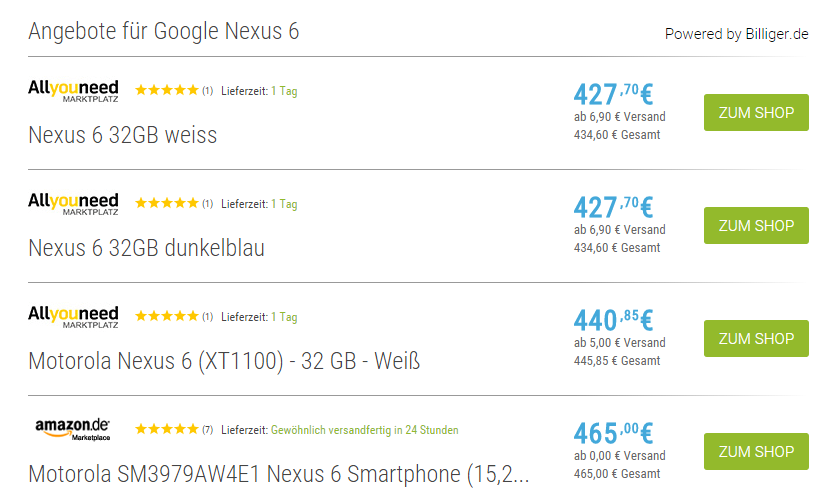Click star rating of Amazon offer
Screen dimensions: 837x498
(x=167, y=430)
